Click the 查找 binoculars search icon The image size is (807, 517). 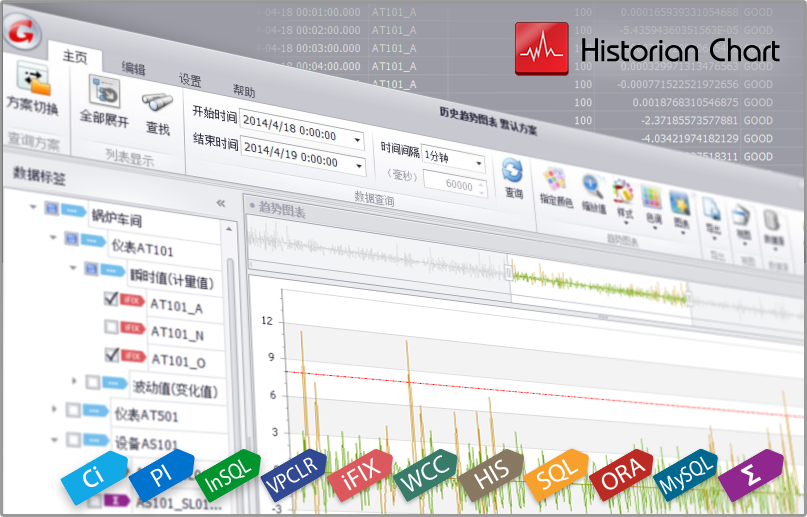coord(157,102)
